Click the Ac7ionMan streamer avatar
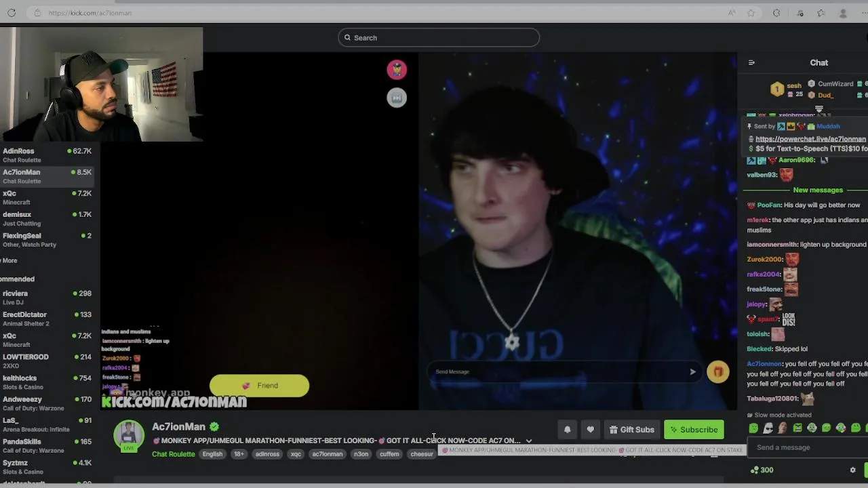 coord(128,436)
